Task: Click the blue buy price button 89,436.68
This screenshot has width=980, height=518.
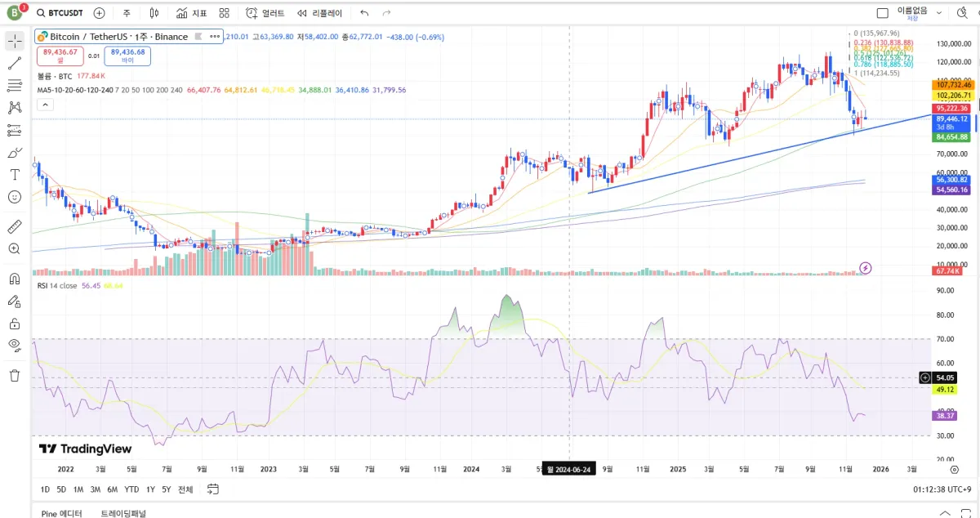Action: click(x=127, y=56)
